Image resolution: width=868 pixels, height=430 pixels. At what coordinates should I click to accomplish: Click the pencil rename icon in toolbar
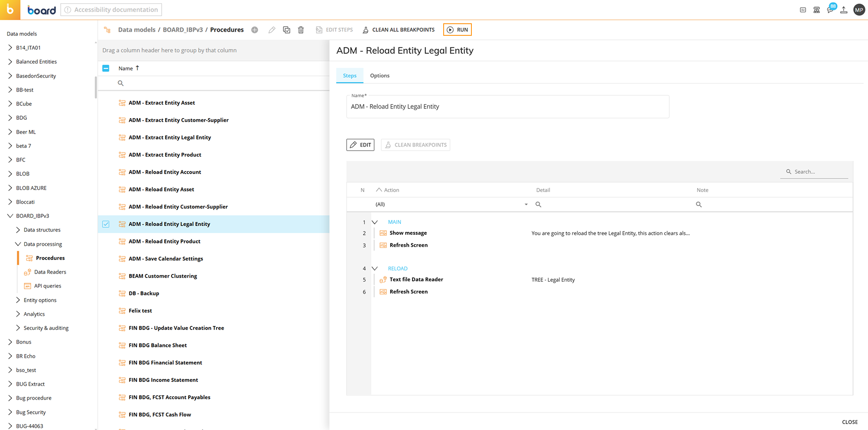point(272,30)
